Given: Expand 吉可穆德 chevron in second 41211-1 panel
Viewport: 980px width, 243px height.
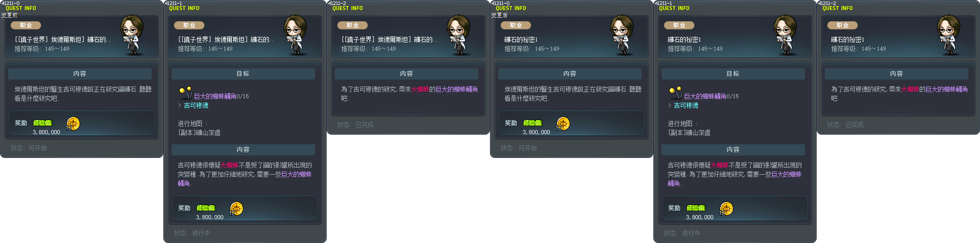Looking at the screenshot, I should click(670, 105).
